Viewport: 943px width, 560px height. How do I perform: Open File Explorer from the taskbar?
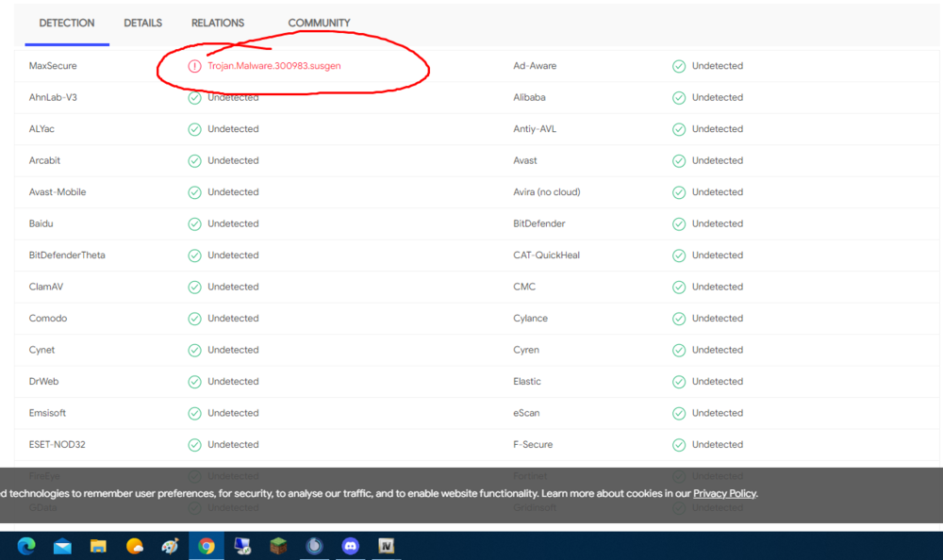coord(98,546)
